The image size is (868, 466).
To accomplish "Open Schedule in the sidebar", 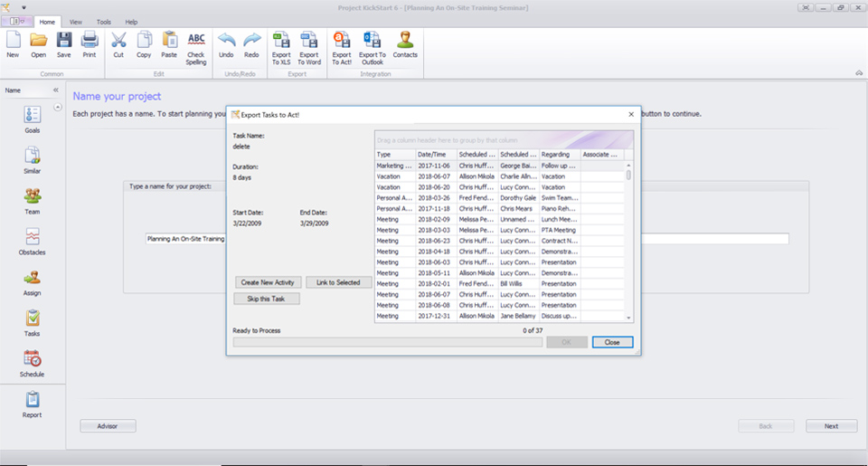I will [33, 364].
